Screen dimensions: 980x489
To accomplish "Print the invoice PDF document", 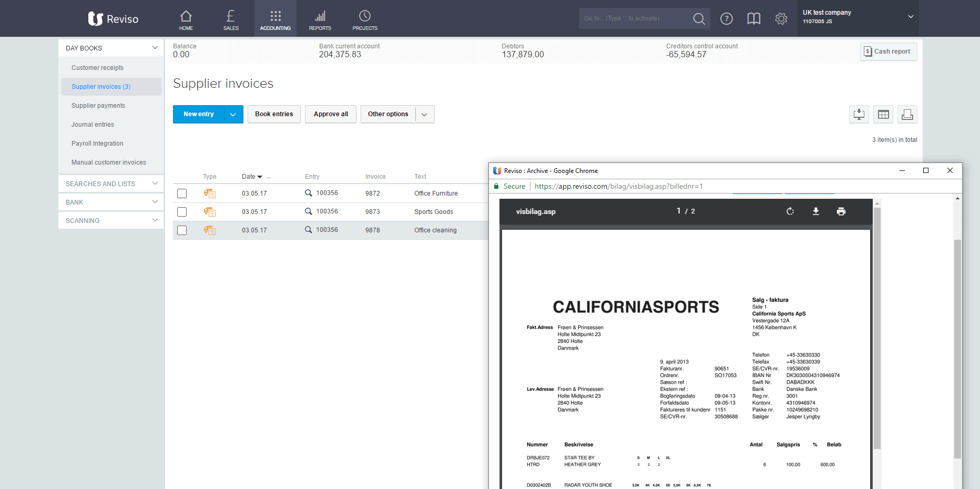I will 841,211.
